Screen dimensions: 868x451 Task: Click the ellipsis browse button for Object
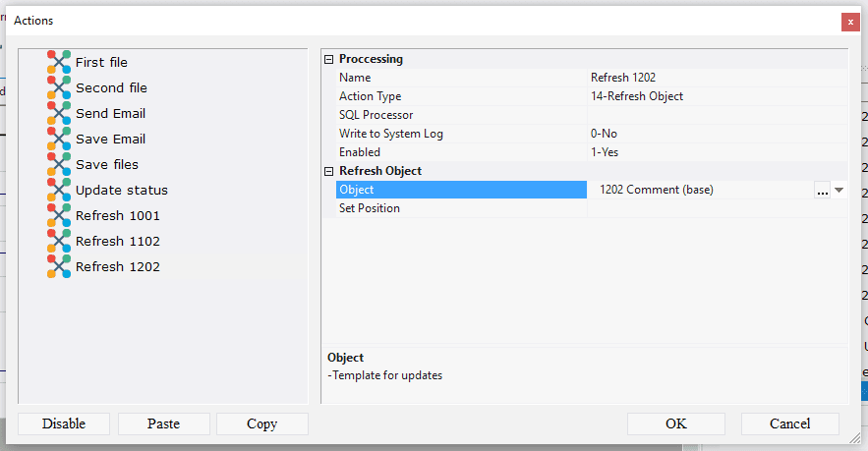[x=822, y=190]
